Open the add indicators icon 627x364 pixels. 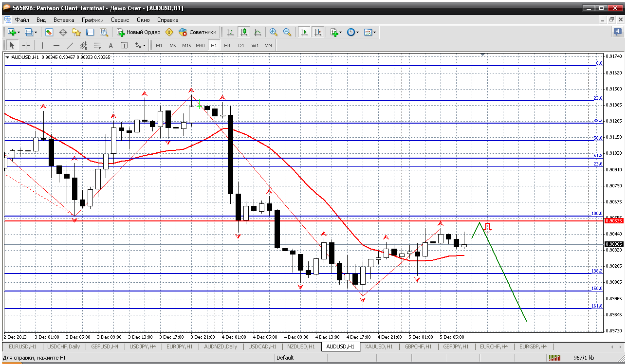(x=334, y=32)
